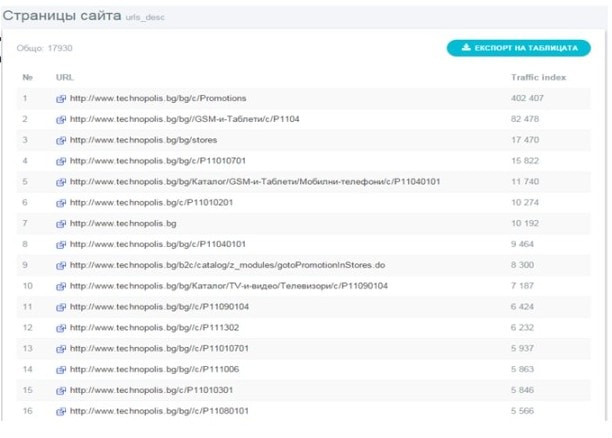Viewport: 612px width, 438px height.
Task: Click the URL column header
Action: [64, 76]
